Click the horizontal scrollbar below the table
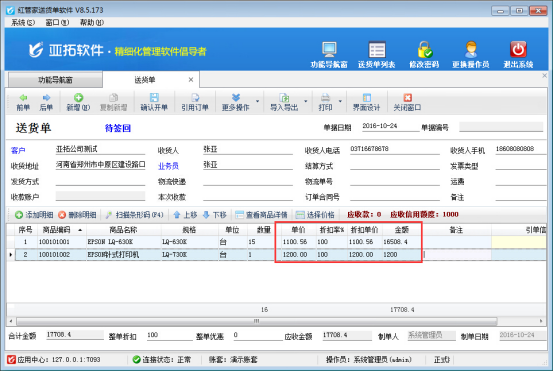Image resolution: width=553 pixels, height=371 pixels. point(257,321)
